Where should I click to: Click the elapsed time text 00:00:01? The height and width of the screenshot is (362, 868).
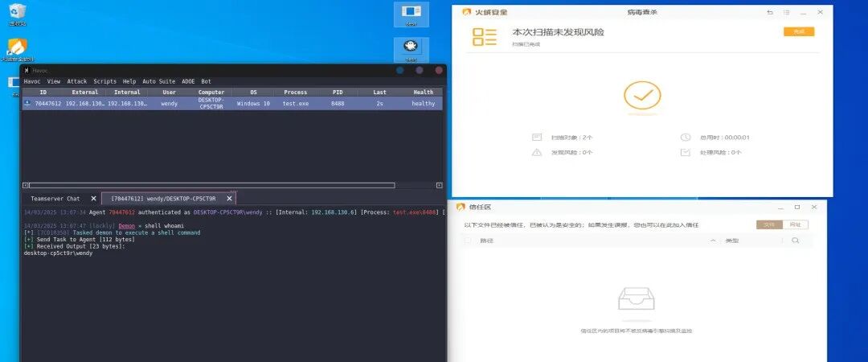pos(739,138)
